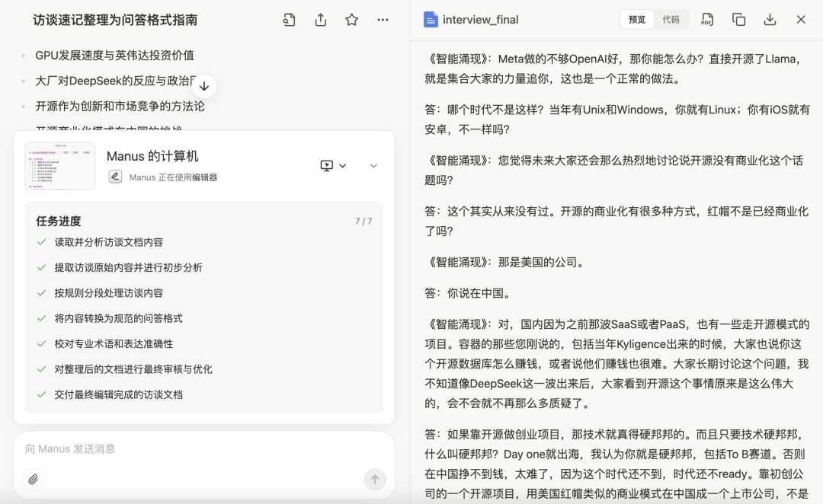Viewport: 823px width, 504px height.
Task: Click the answer paragraph starting 这个其实从来没有过
Action: 617,222
